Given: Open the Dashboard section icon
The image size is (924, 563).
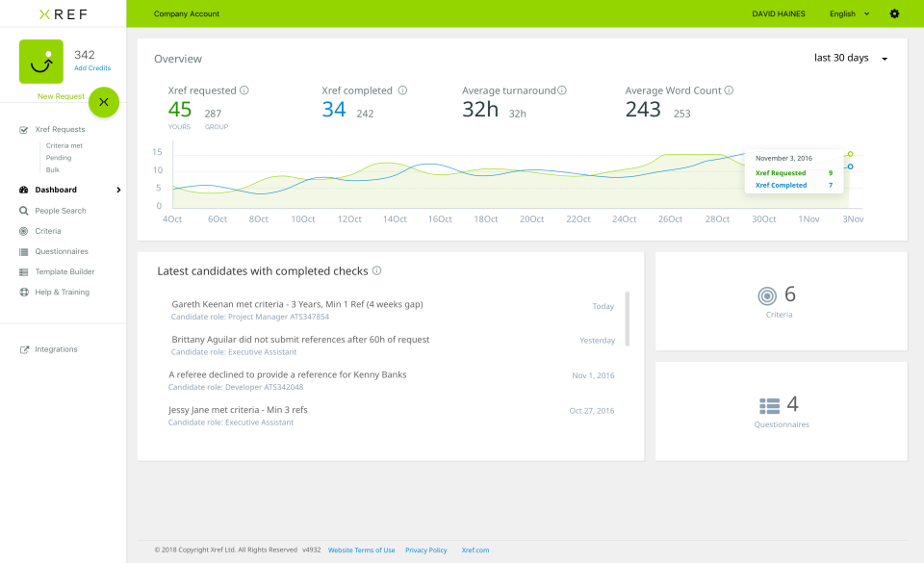Looking at the screenshot, I should [x=23, y=189].
